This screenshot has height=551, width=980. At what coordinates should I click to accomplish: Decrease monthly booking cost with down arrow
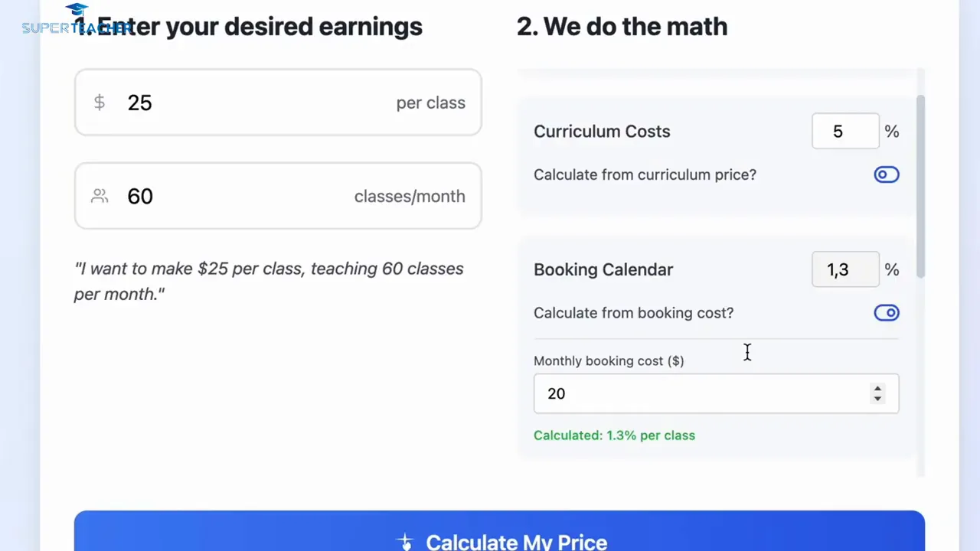coord(877,399)
